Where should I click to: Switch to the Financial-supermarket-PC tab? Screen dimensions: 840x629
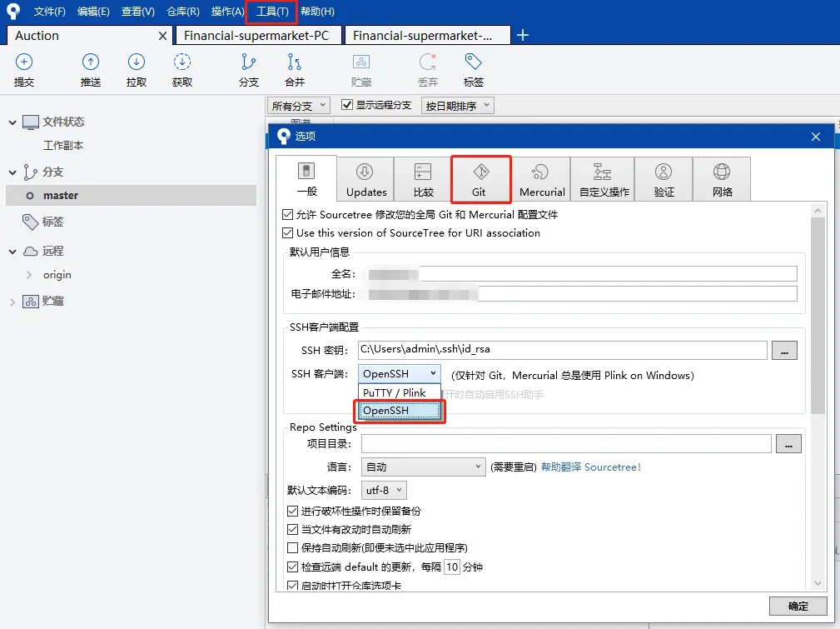[x=258, y=35]
